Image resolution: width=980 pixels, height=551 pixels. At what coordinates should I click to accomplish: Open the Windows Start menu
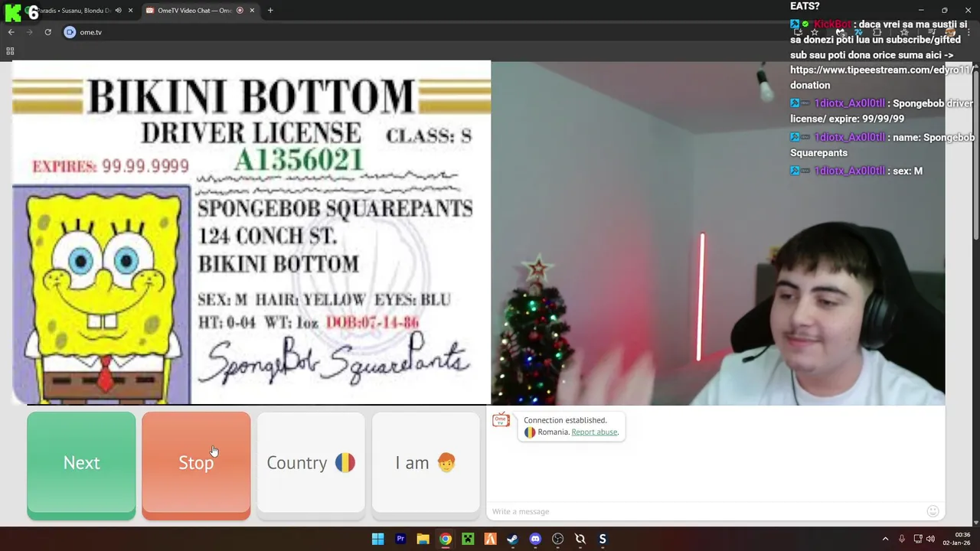[x=377, y=539]
